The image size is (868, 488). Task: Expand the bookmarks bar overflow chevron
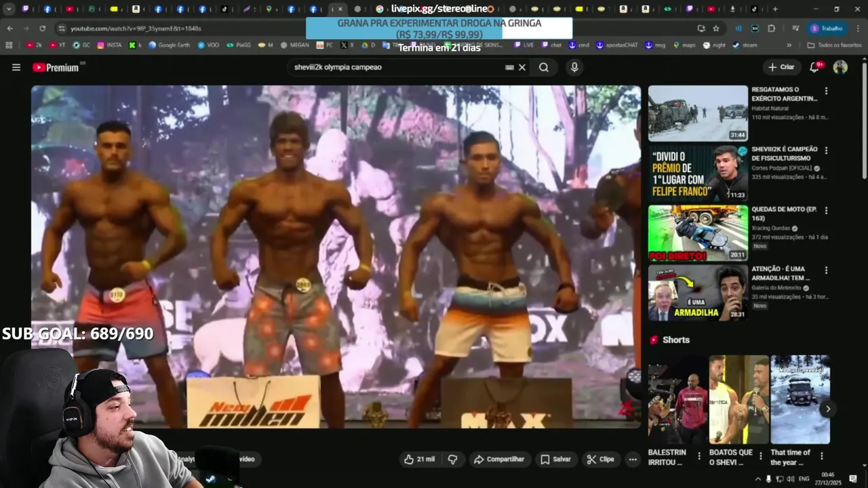(789, 45)
